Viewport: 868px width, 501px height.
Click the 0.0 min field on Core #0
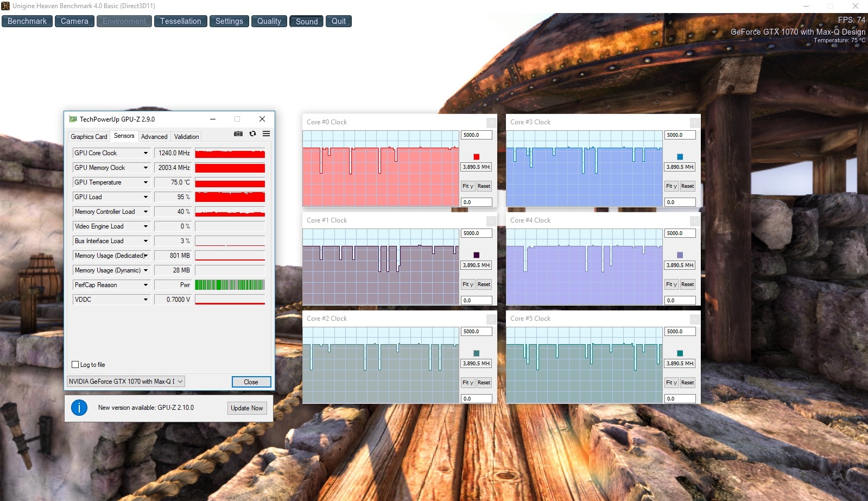477,202
